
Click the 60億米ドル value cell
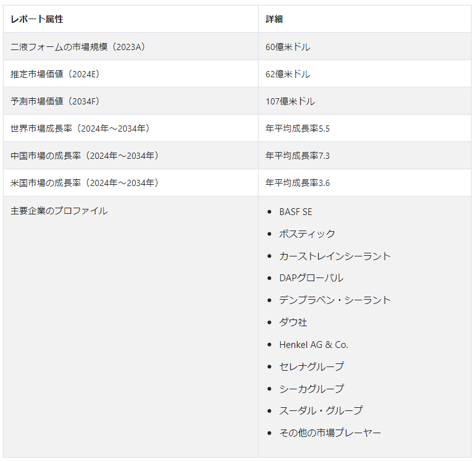(288, 46)
